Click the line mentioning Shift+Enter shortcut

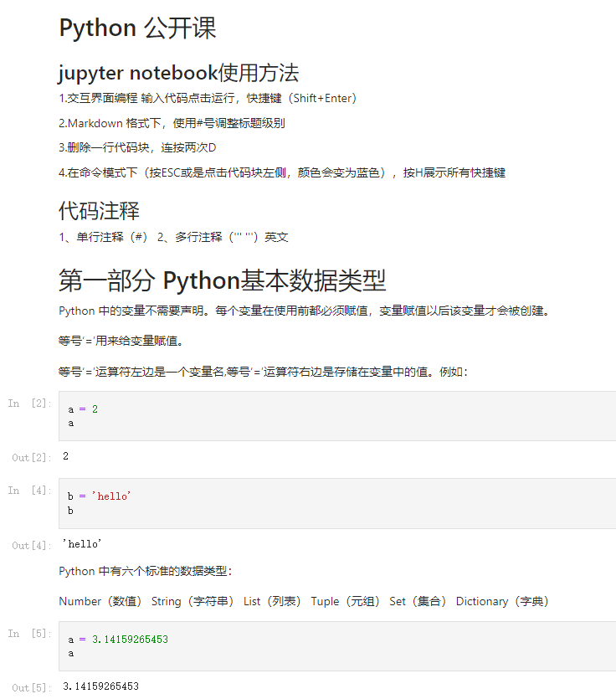[x=208, y=98]
